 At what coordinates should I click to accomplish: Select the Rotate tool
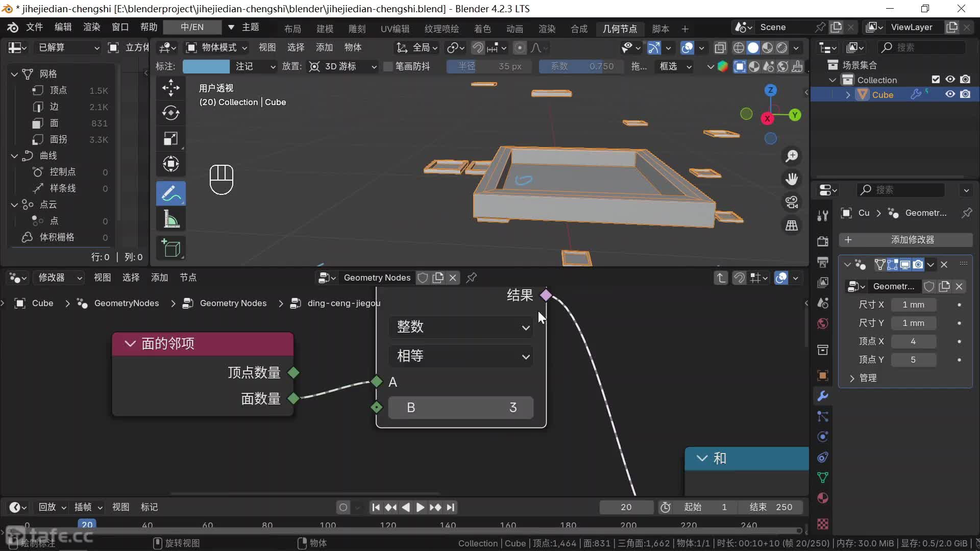point(170,113)
